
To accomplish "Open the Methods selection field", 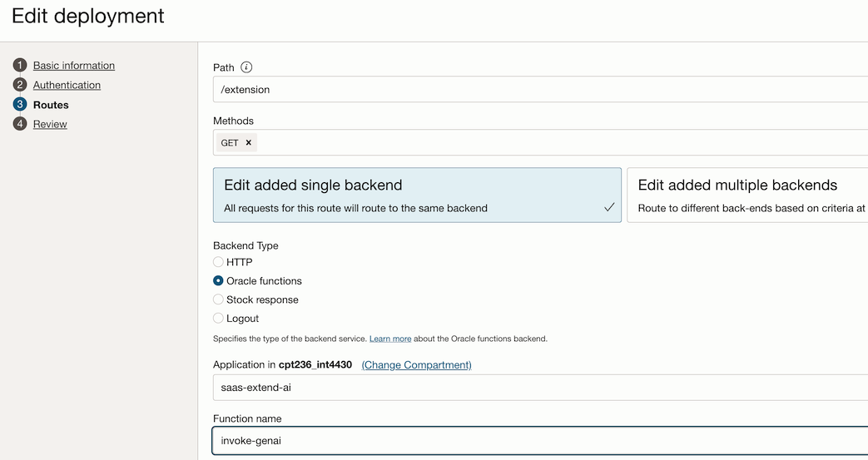I will click(x=558, y=143).
